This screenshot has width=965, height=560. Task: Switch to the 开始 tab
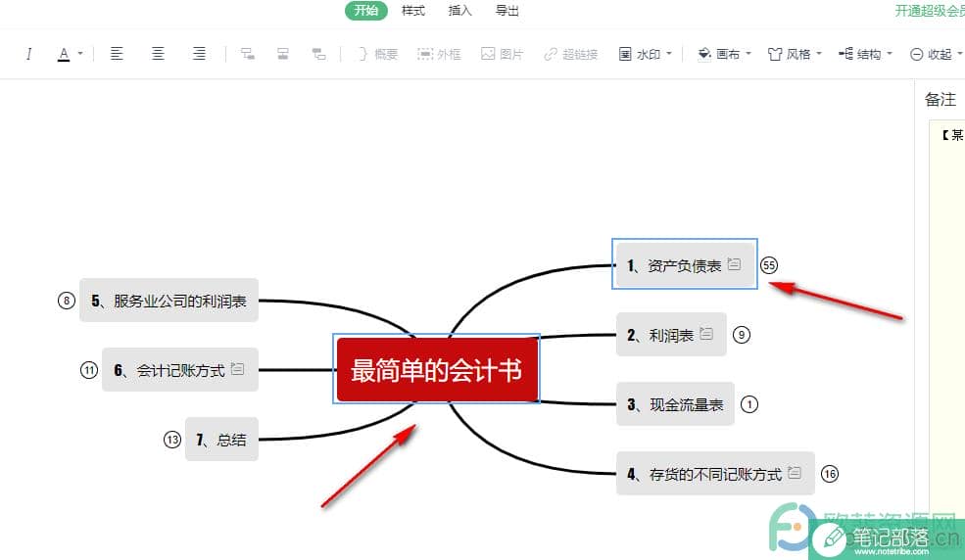[x=365, y=11]
